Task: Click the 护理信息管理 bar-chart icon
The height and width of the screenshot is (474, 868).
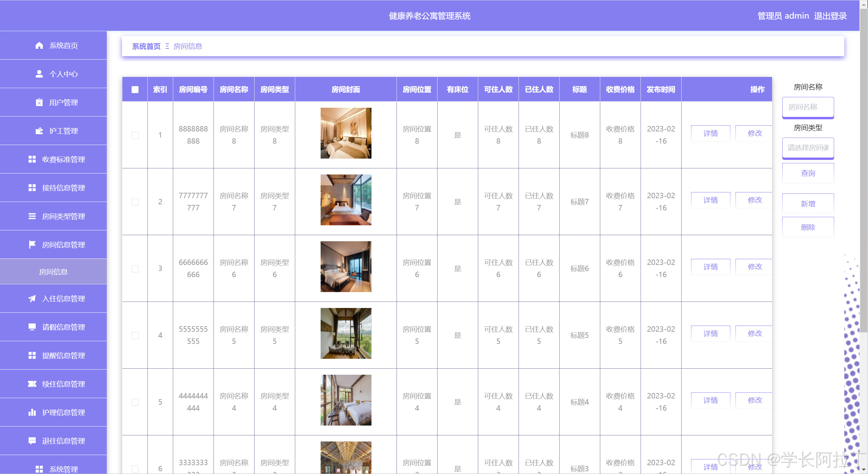Action: pos(32,412)
